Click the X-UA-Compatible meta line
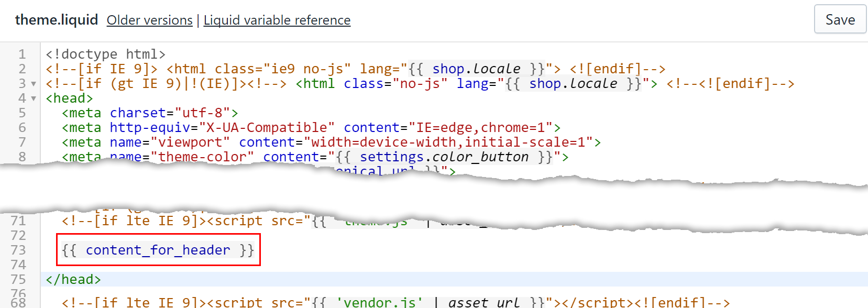Viewport: 868px width, 308px height. (x=311, y=128)
